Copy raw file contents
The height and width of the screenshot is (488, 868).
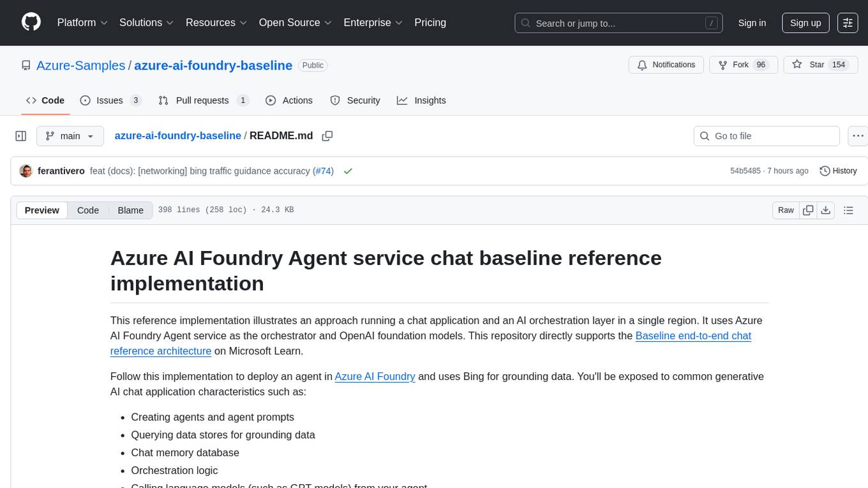point(808,210)
